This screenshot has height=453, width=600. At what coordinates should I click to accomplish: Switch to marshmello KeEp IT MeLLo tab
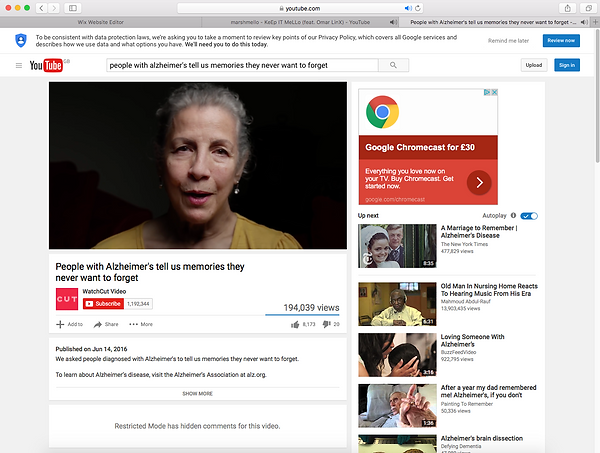300,22
